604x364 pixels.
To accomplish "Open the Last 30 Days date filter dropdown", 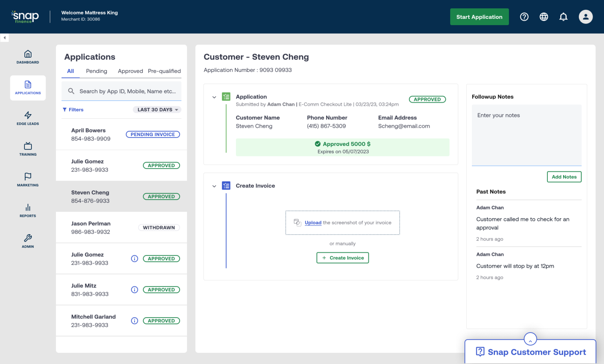I will pyautogui.click(x=157, y=109).
